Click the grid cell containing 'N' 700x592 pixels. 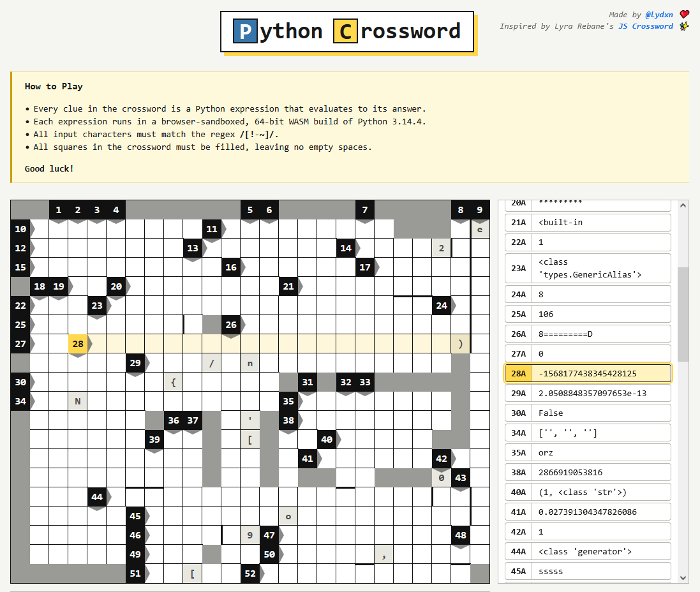pos(78,401)
